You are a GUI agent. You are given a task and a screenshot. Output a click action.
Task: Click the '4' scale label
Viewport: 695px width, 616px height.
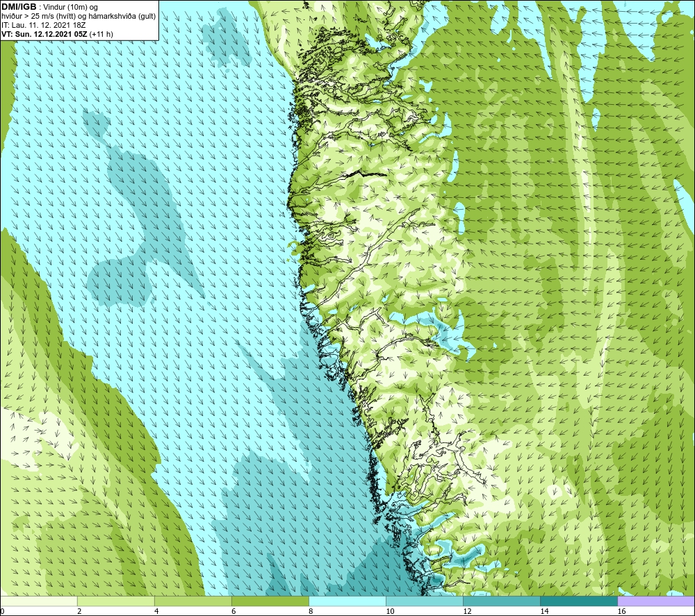coord(156,612)
